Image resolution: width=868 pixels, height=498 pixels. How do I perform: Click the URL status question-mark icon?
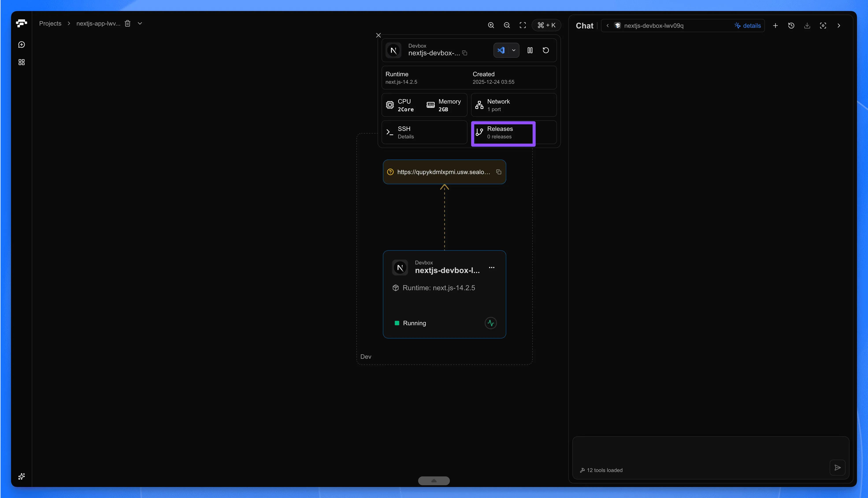390,172
